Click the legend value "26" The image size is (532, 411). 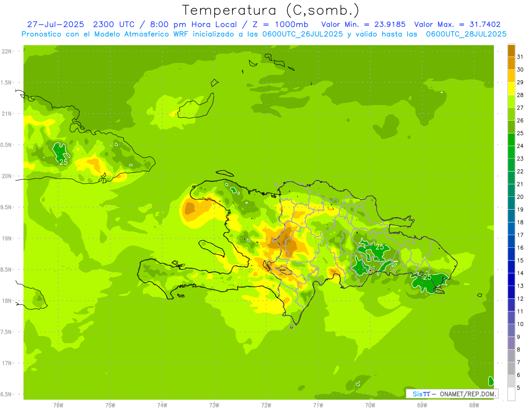[520, 121]
